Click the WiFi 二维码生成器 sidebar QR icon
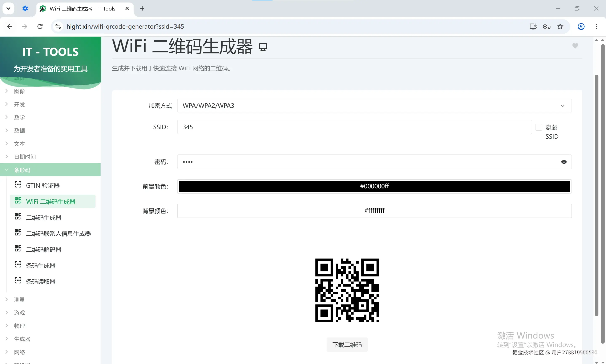Image resolution: width=606 pixels, height=364 pixels. [18, 201]
